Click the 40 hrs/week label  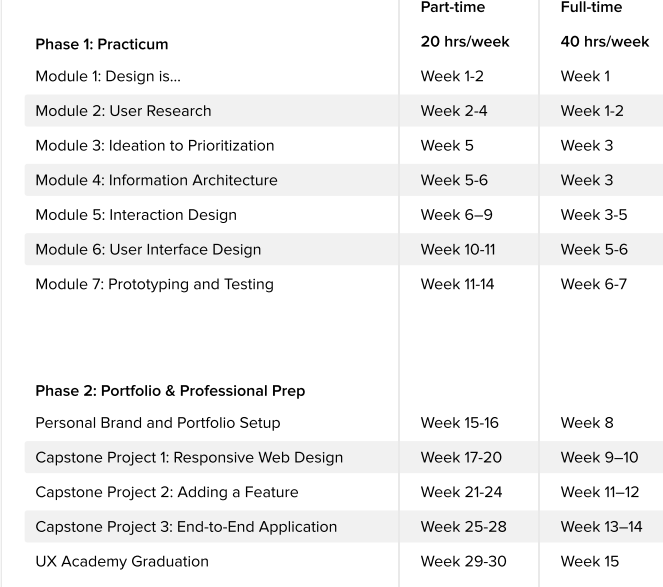point(605,42)
